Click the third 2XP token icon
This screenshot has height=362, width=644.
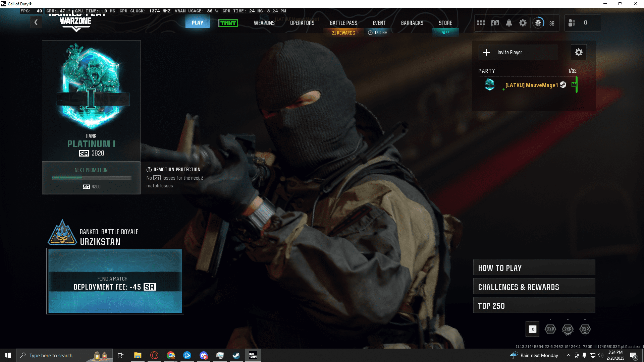point(585,329)
